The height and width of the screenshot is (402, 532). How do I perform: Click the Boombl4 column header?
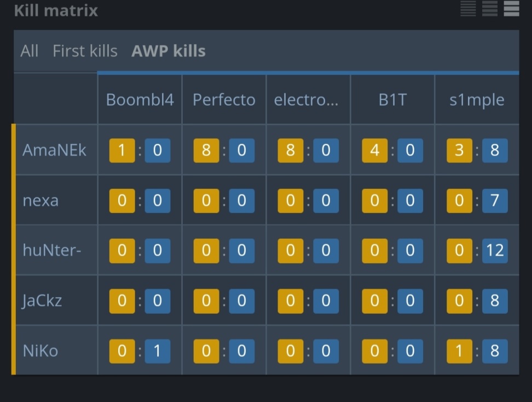click(140, 100)
